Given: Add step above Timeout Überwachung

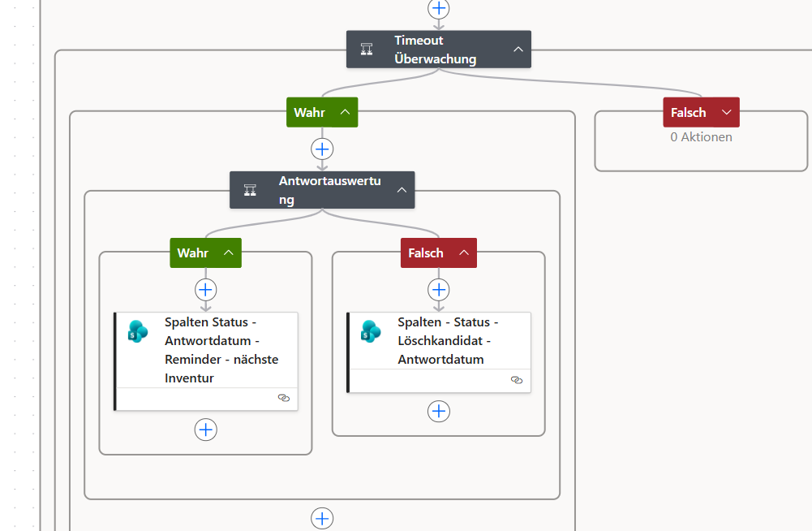Looking at the screenshot, I should (x=439, y=8).
